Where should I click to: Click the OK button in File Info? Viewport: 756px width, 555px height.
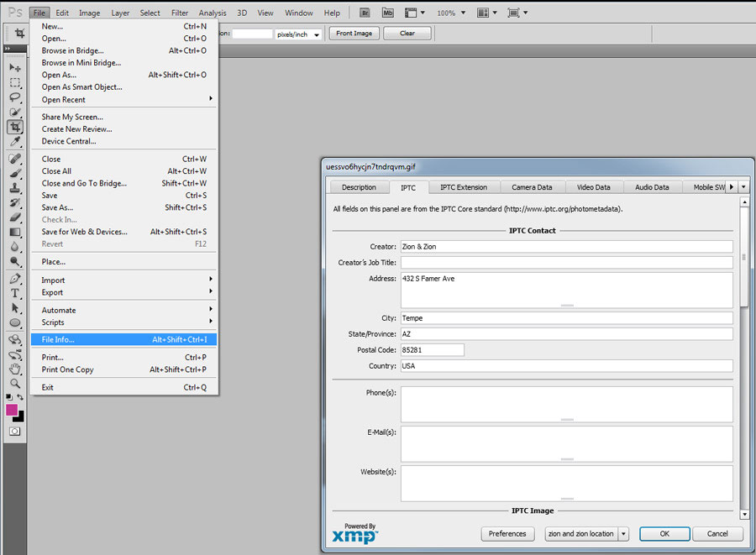pos(665,534)
